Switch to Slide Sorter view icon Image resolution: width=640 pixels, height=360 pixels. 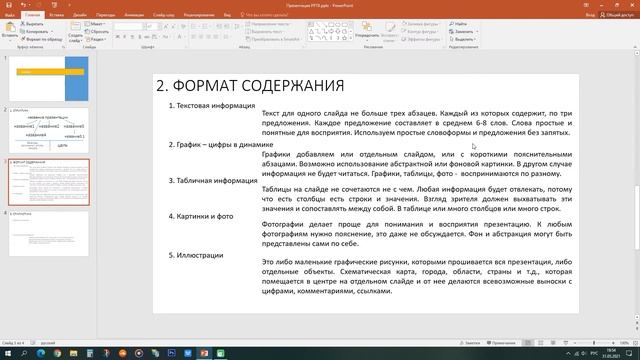pyautogui.click(x=540, y=343)
